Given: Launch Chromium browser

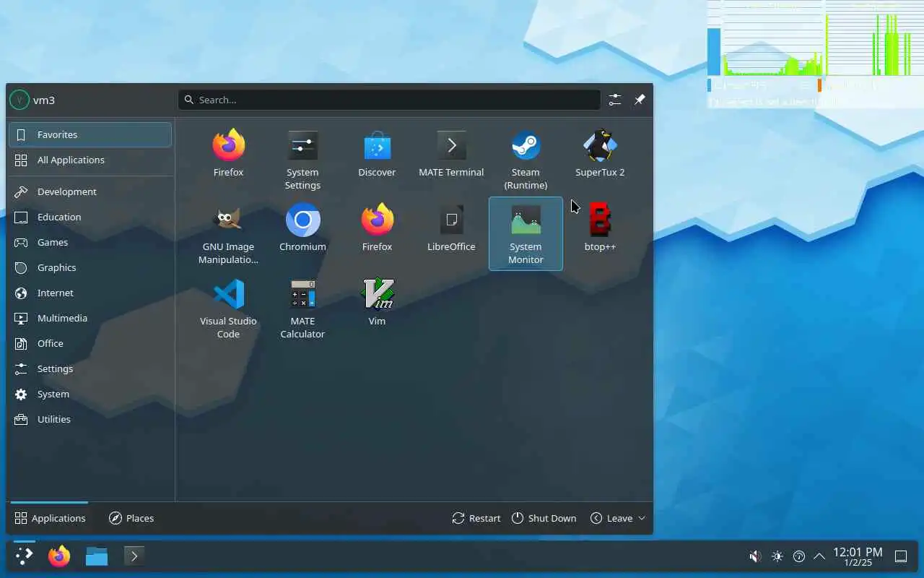Looking at the screenshot, I should (x=302, y=228).
